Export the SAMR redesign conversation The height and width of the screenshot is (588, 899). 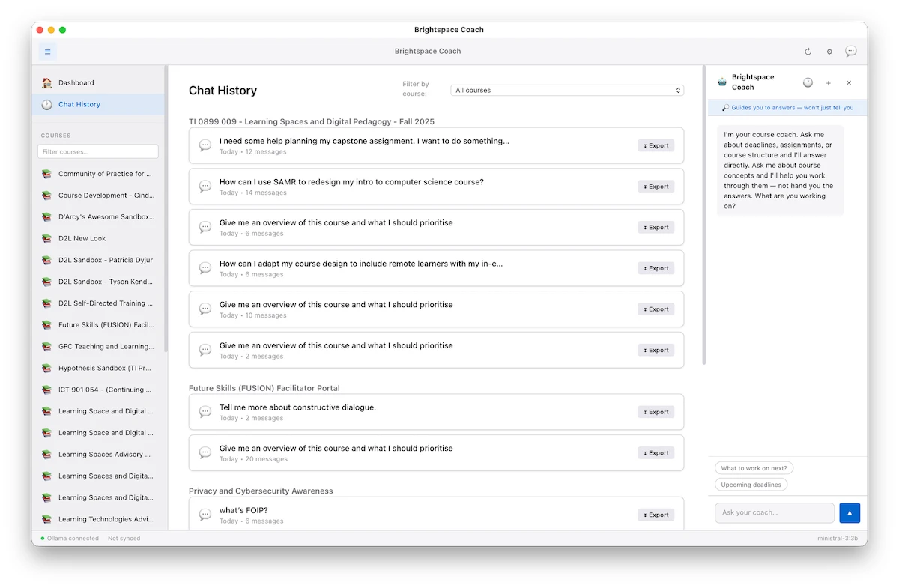656,187
